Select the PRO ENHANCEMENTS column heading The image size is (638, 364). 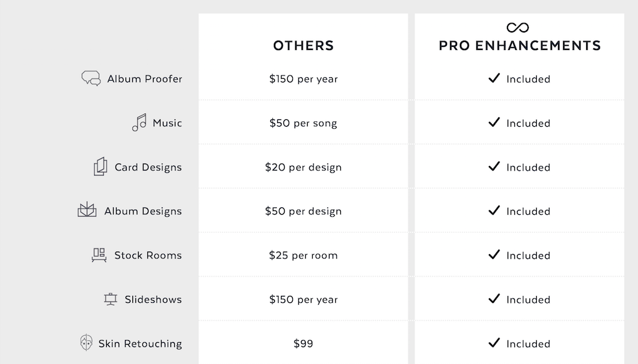(519, 46)
